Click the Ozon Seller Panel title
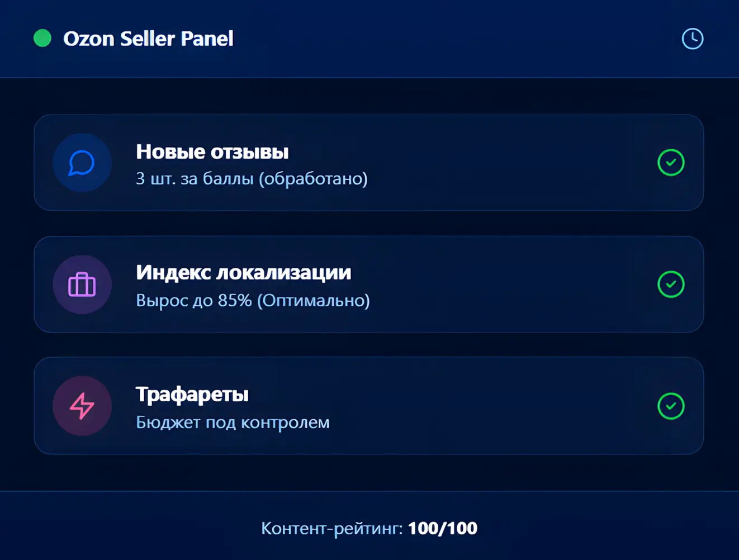739x560 pixels. click(148, 39)
